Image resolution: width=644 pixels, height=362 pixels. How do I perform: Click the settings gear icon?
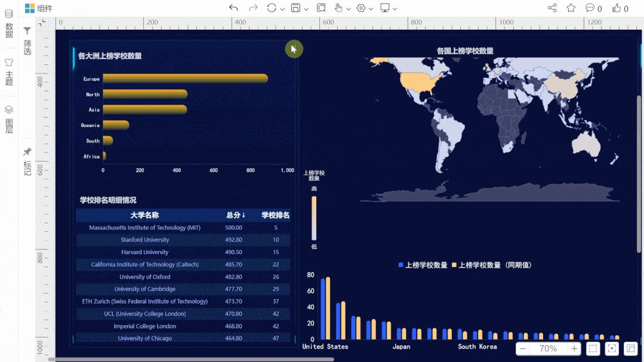(x=361, y=8)
